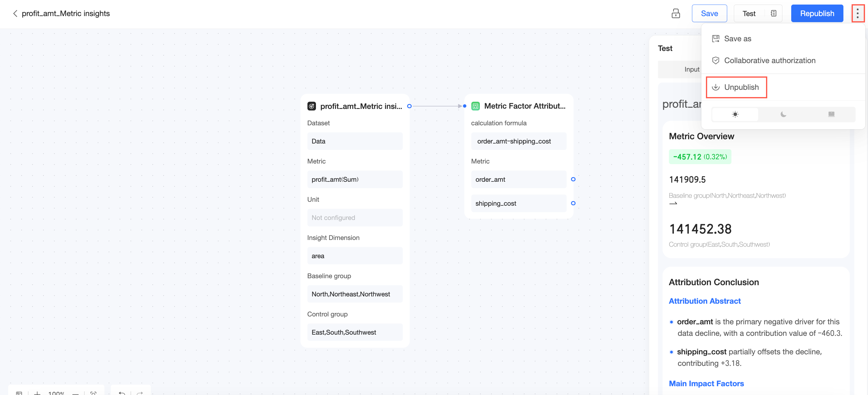The width and height of the screenshot is (868, 395).
Task: Open the three-dot more options menu
Action: (x=857, y=13)
